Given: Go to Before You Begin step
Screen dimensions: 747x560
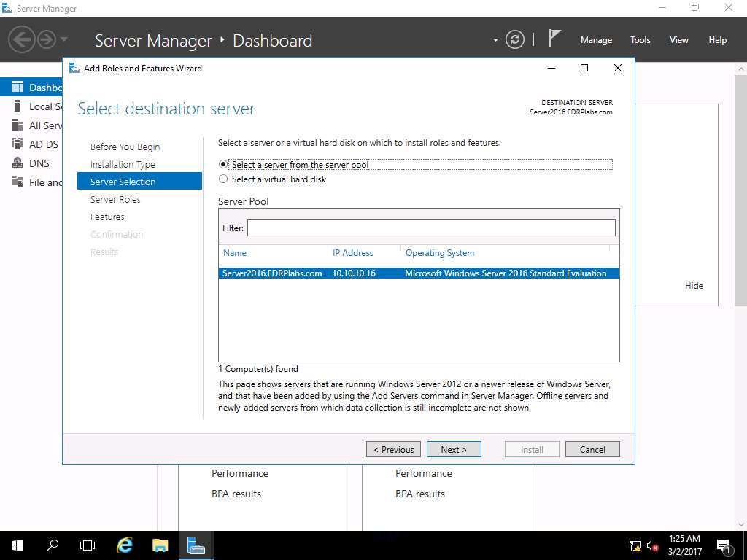Looking at the screenshot, I should click(125, 147).
